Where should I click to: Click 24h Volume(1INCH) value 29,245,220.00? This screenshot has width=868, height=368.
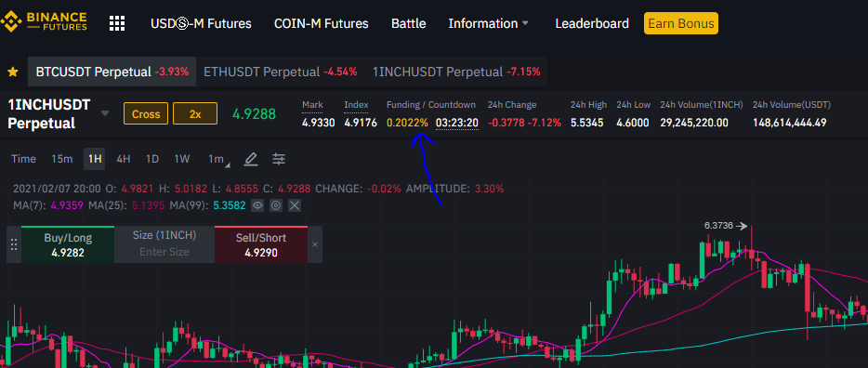pyautogui.click(x=694, y=123)
